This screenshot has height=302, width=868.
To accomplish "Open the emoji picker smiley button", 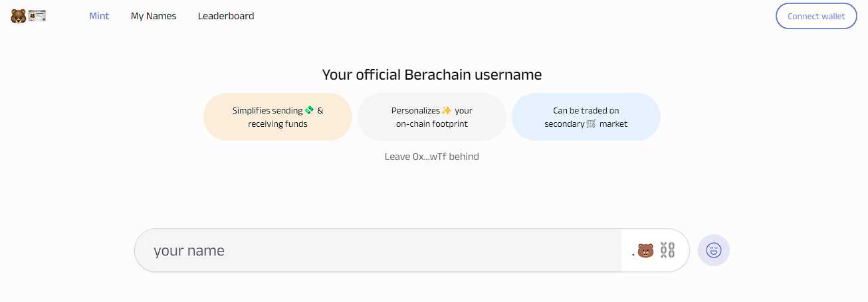I will pyautogui.click(x=714, y=250).
